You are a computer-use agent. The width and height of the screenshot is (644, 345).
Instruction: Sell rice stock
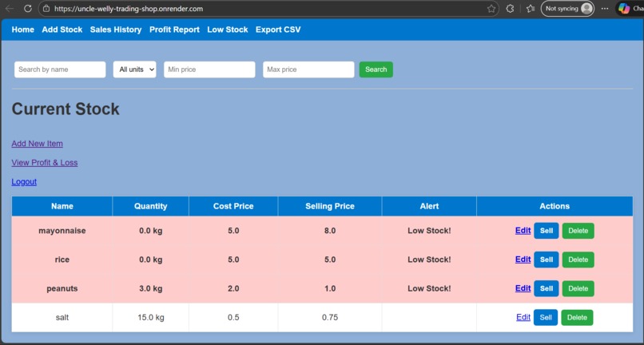(547, 260)
